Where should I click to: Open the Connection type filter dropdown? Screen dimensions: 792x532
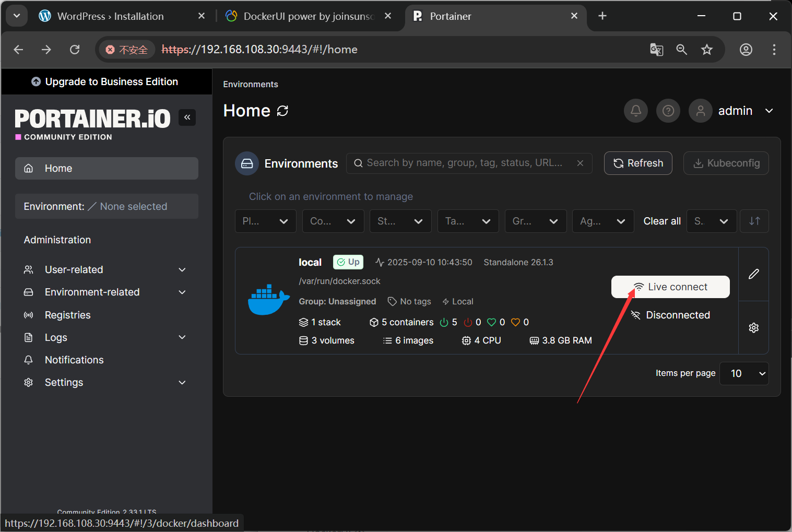coord(333,221)
